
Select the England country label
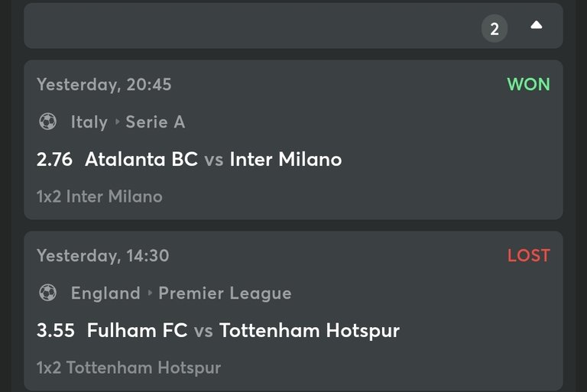(105, 293)
